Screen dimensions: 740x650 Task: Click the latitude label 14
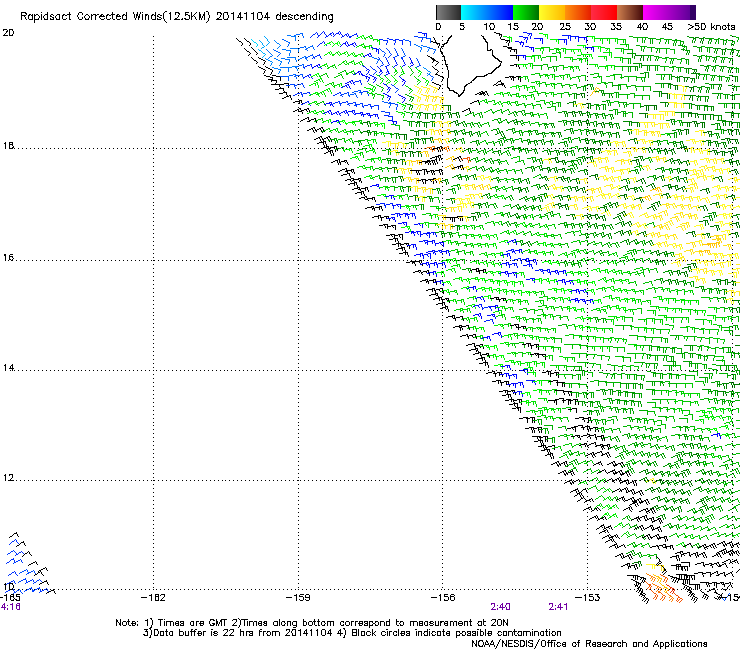8,368
